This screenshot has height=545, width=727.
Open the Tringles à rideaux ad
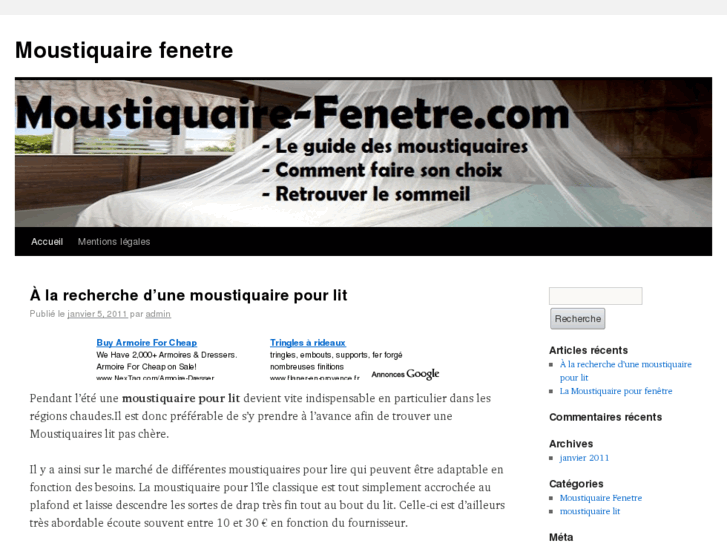[308, 343]
